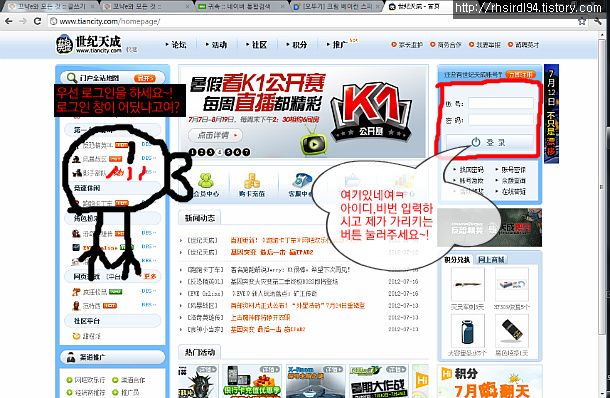610x398 pixels.
Task: Switch to the 积分兑换 tab
Action: [457, 259]
